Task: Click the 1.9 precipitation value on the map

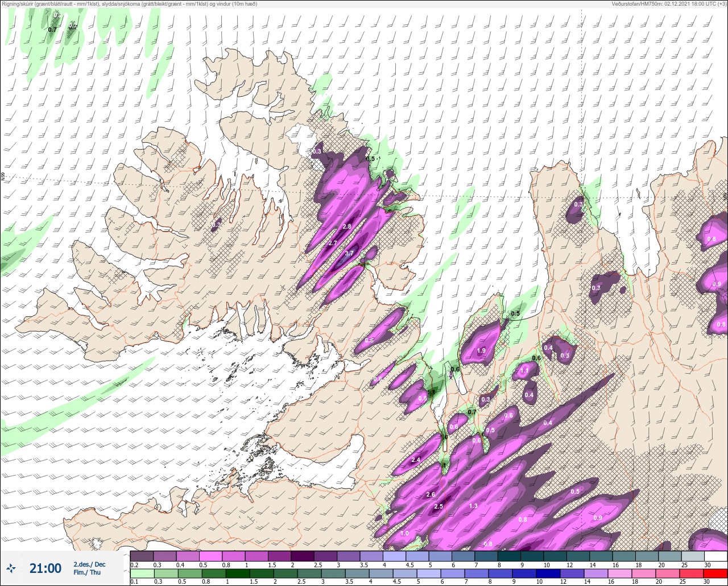Action: tap(481, 350)
